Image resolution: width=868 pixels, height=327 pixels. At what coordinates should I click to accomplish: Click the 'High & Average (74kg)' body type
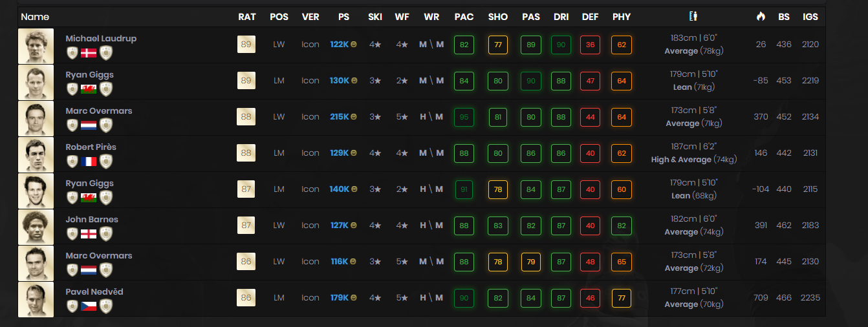tap(693, 160)
